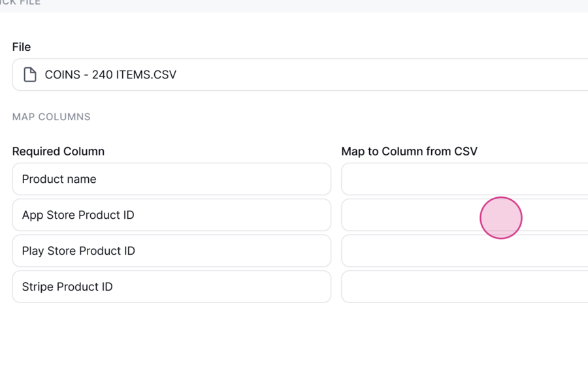The height and width of the screenshot is (367, 588).
Task: Click the partially visible PICK FILE section heading
Action: pyautogui.click(x=20, y=3)
